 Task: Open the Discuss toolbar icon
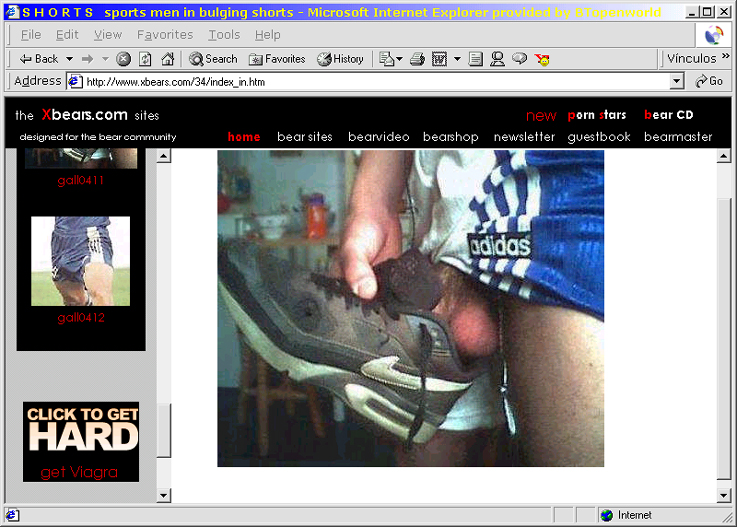coord(519,59)
